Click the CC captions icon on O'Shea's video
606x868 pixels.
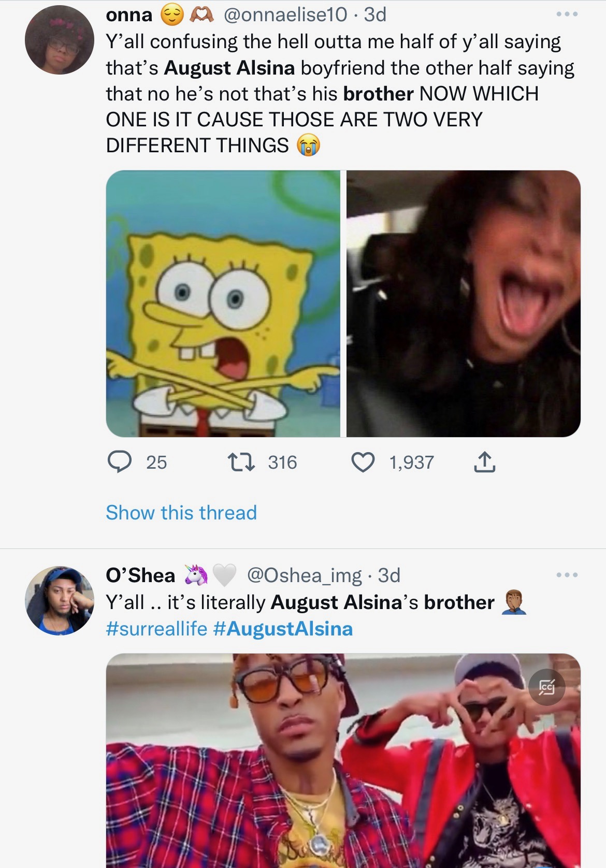pyautogui.click(x=548, y=687)
